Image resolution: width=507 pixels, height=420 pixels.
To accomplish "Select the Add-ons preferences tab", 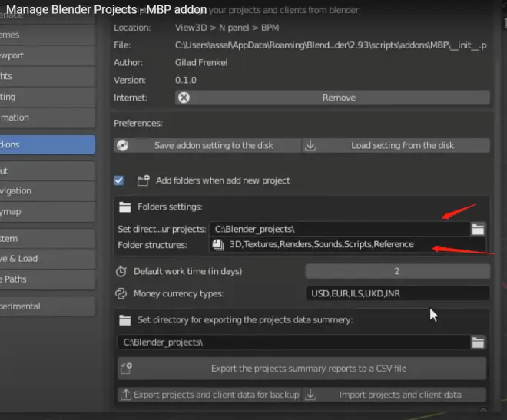I will point(48,145).
